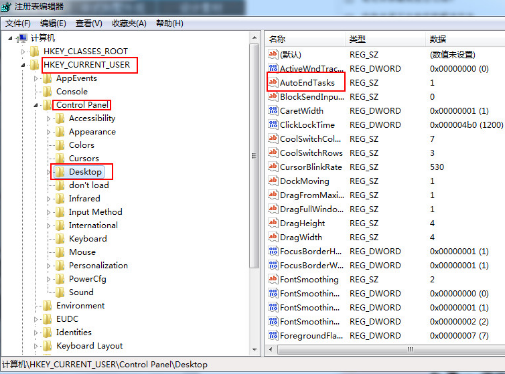Viewport: 505px width, 374px height.
Task: Click the Console folder icon
Action: click(x=47, y=91)
